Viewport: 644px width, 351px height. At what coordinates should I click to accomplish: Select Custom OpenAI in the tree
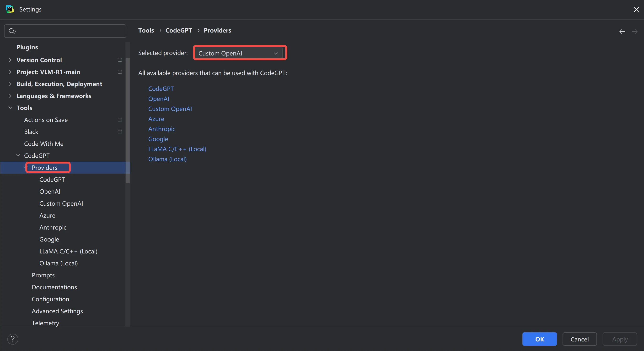(x=61, y=203)
